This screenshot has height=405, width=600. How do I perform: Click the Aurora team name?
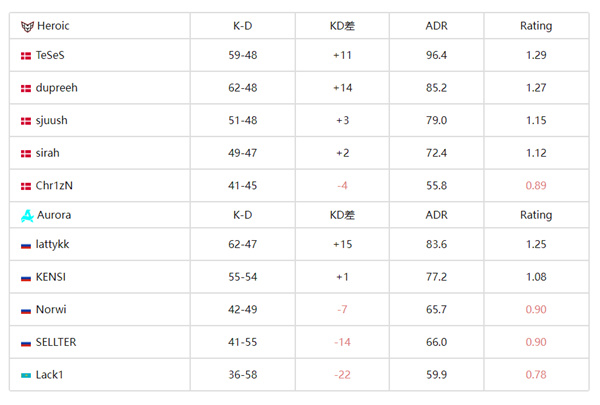tap(54, 215)
